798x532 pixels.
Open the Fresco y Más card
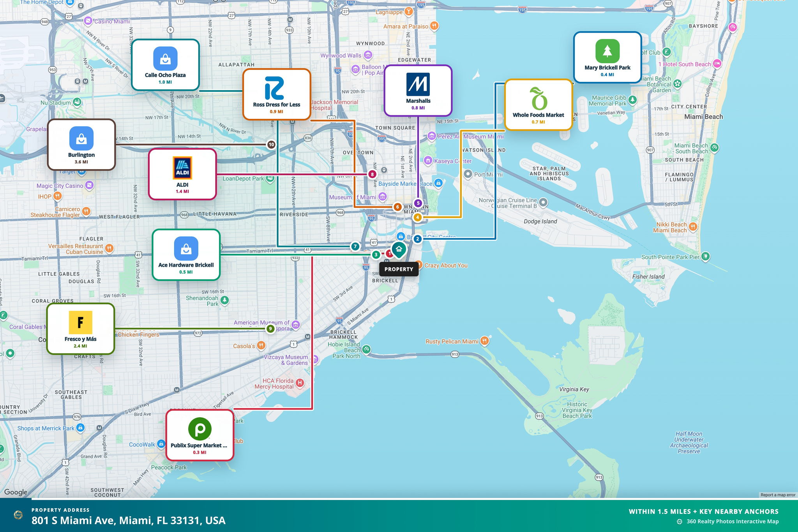(81, 329)
